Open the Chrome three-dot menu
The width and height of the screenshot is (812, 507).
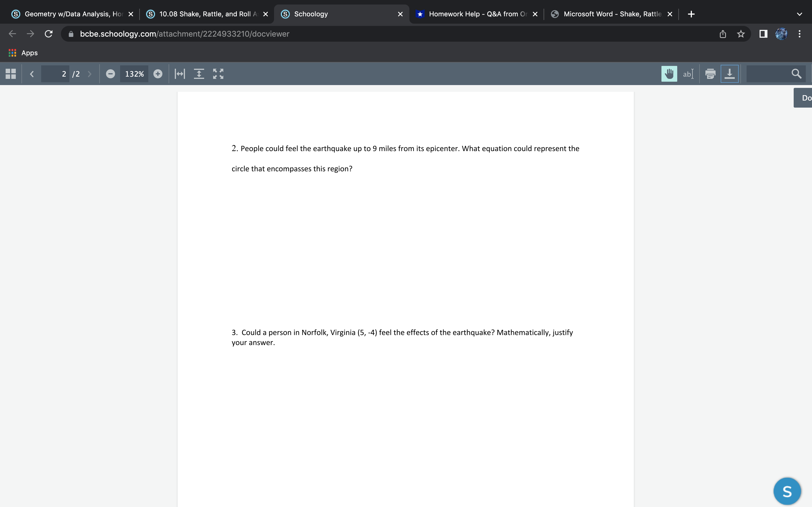799,34
